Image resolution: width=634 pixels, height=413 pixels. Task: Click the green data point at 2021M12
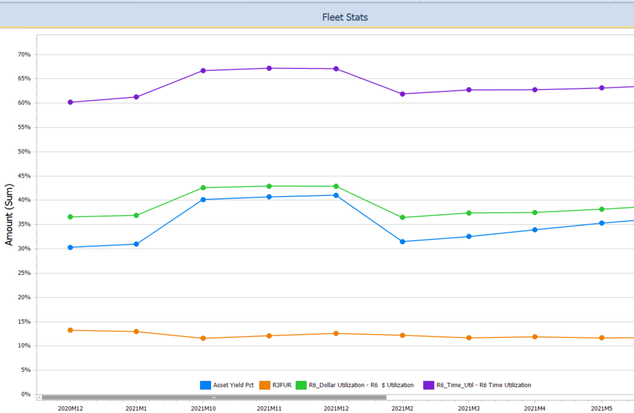click(336, 186)
